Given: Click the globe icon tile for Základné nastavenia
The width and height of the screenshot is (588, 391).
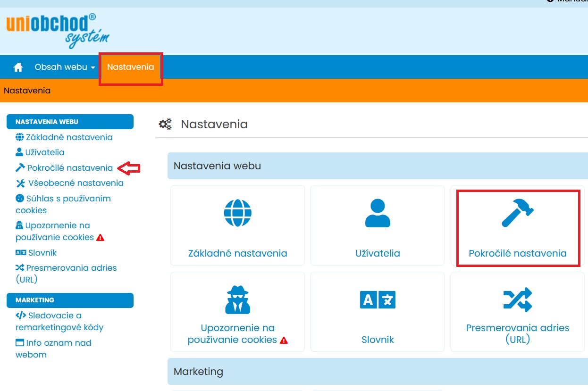Looking at the screenshot, I should click(x=237, y=213).
